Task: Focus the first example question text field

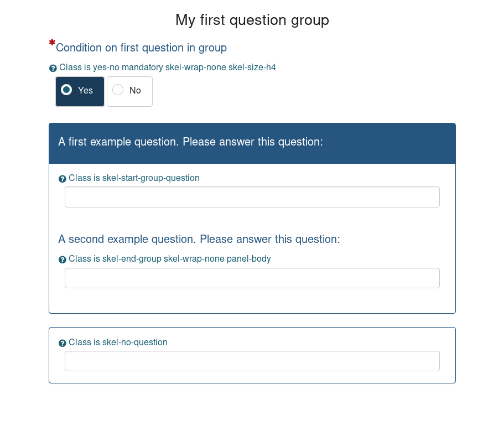Action: tap(252, 197)
